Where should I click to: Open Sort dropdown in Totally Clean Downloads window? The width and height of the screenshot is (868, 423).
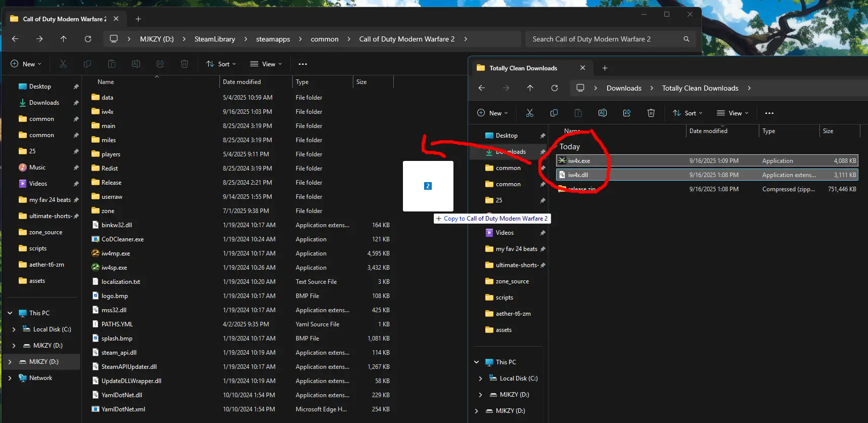coord(688,113)
